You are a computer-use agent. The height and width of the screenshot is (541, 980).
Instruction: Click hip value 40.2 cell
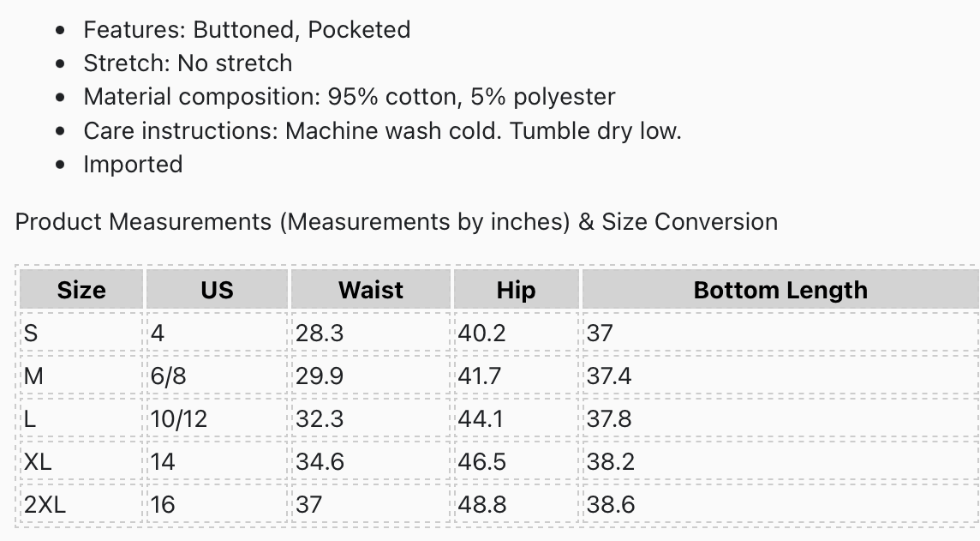(517, 333)
